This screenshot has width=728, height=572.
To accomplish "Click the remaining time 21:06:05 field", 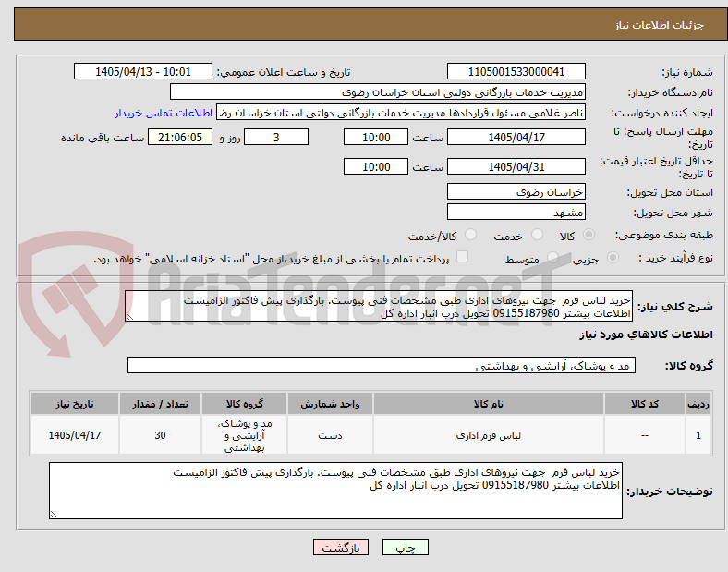I will coord(180,137).
